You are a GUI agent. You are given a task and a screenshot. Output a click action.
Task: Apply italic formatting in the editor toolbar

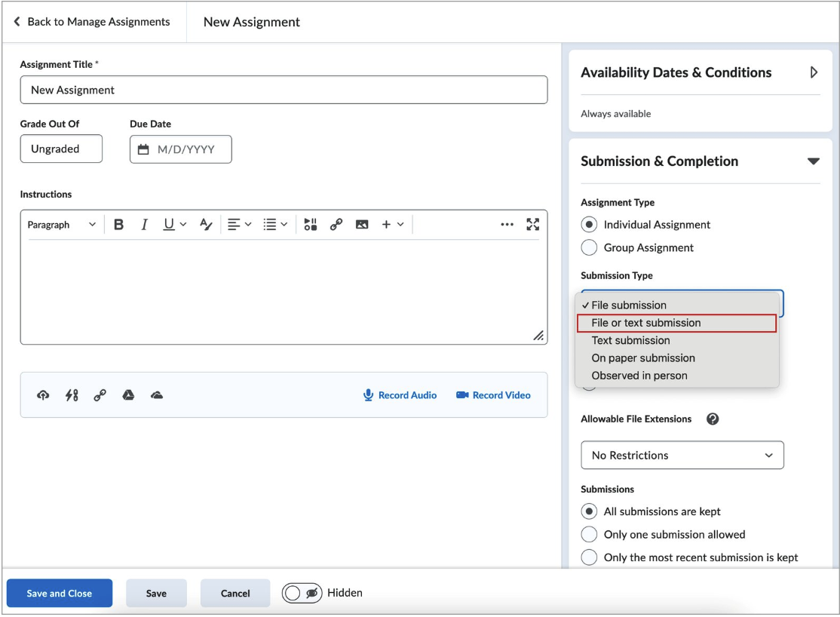pos(143,224)
